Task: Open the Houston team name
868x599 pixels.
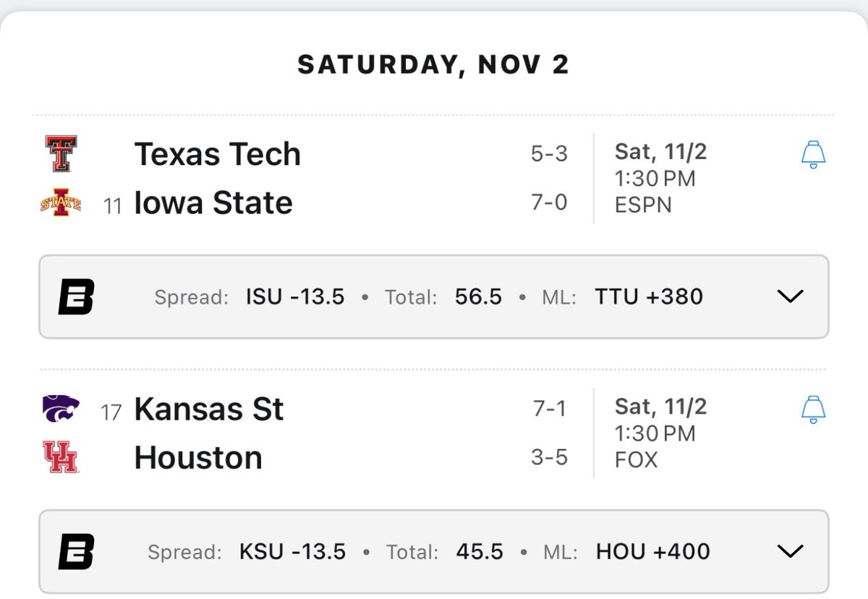Action: tap(198, 458)
